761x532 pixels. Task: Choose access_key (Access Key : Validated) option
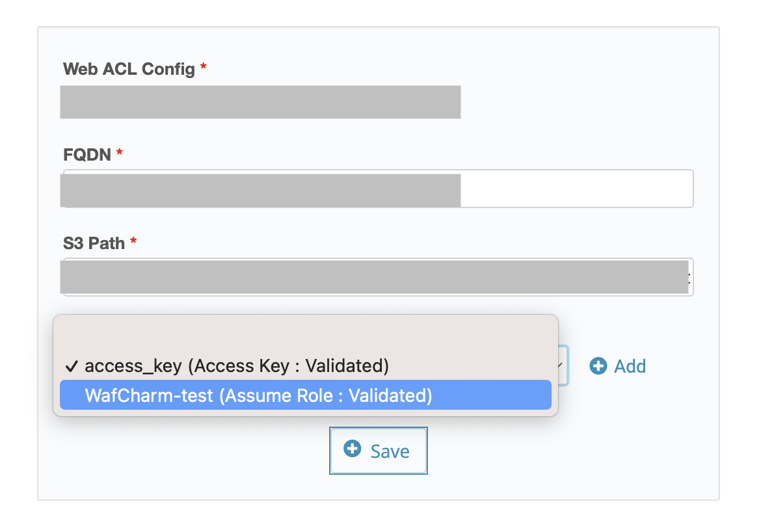point(306,366)
